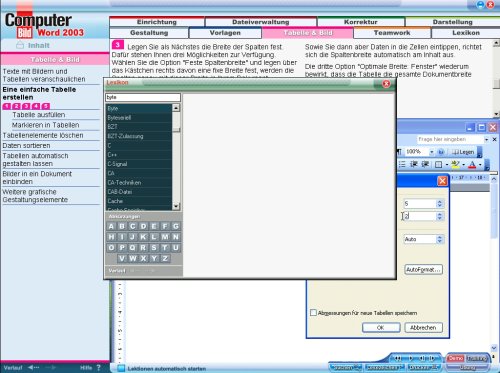Open lesson 'Tabelle ausfüllen'
Viewport: 500px width, 373px height.
39,115
